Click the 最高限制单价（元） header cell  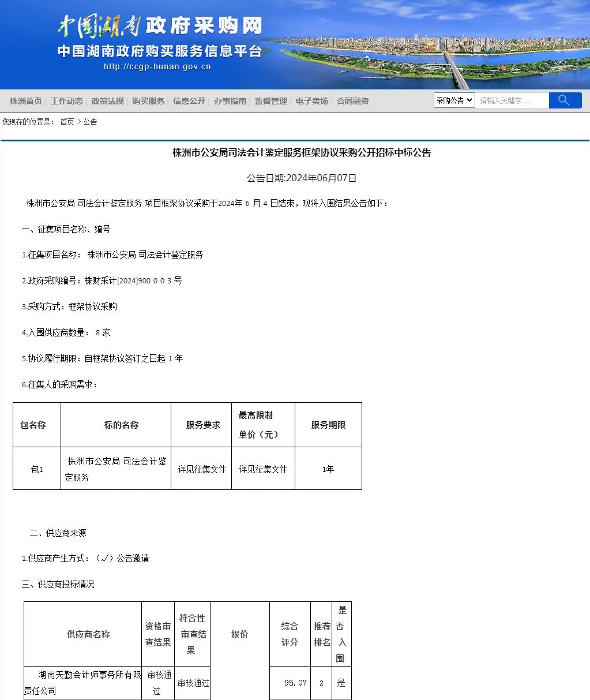coord(264,425)
